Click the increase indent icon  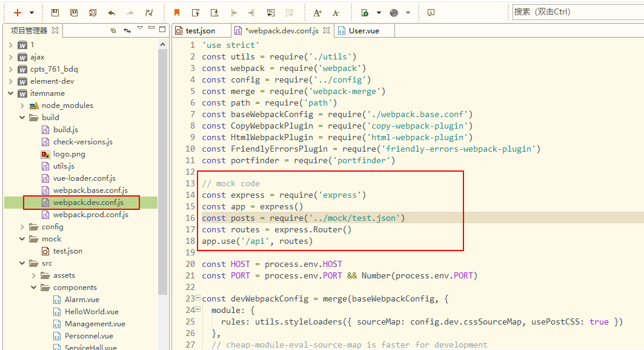[252, 13]
